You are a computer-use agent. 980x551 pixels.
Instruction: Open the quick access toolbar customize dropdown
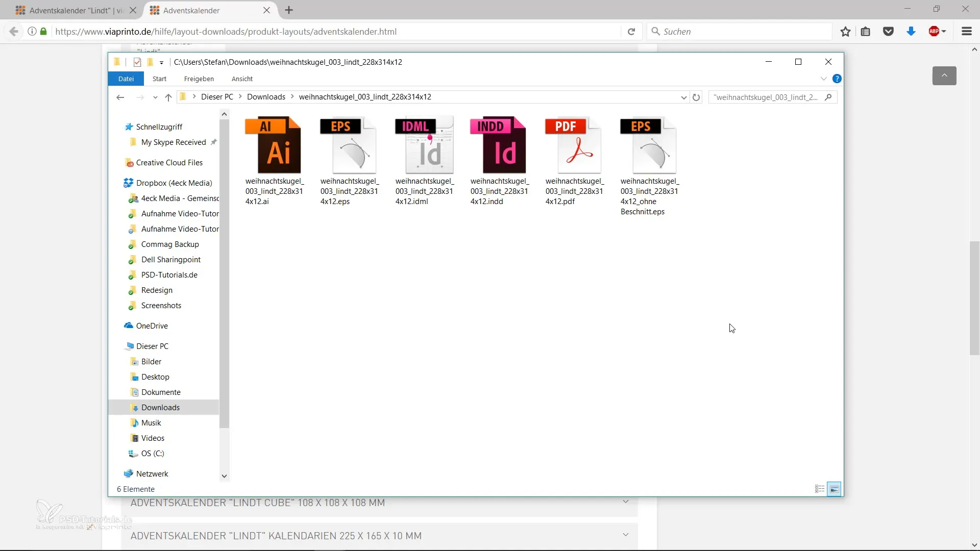point(161,63)
